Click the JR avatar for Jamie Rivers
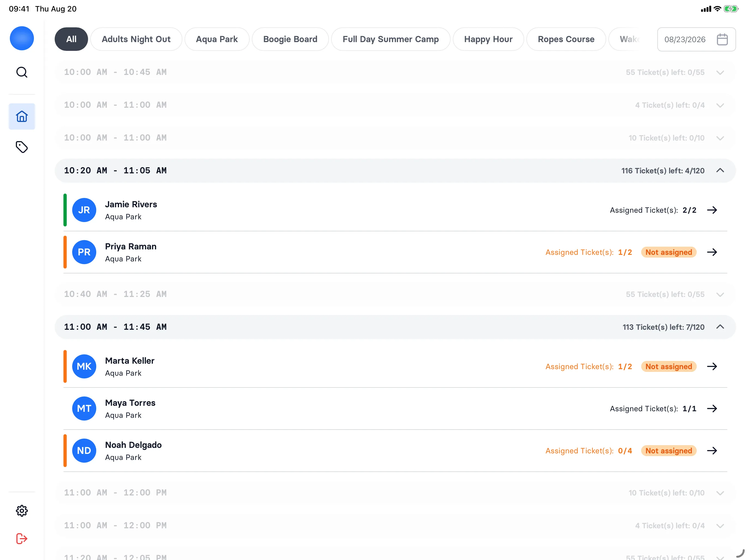This screenshot has width=747, height=560. point(84,210)
